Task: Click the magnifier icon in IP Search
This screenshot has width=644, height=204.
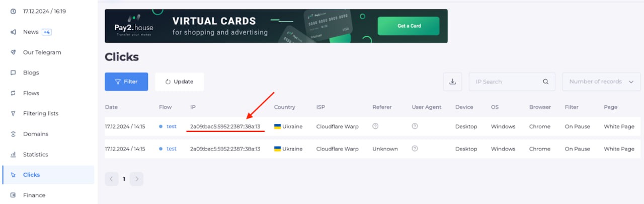Action: (x=545, y=82)
